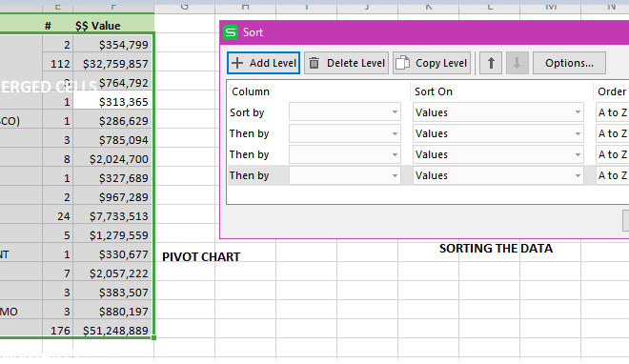The image size is (629, 364).
Task: Click the 'PIVOT CHART' label cell
Action: click(201, 257)
